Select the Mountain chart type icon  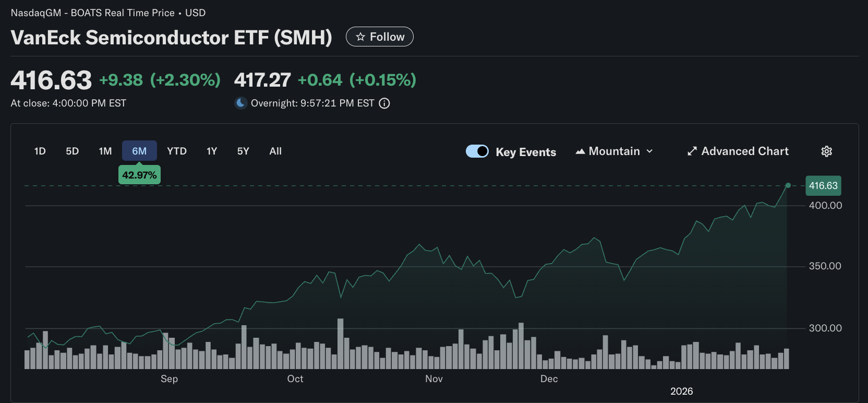(580, 151)
